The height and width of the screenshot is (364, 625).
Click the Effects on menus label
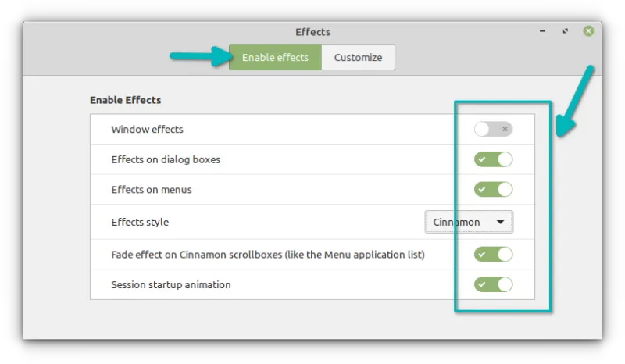point(151,190)
